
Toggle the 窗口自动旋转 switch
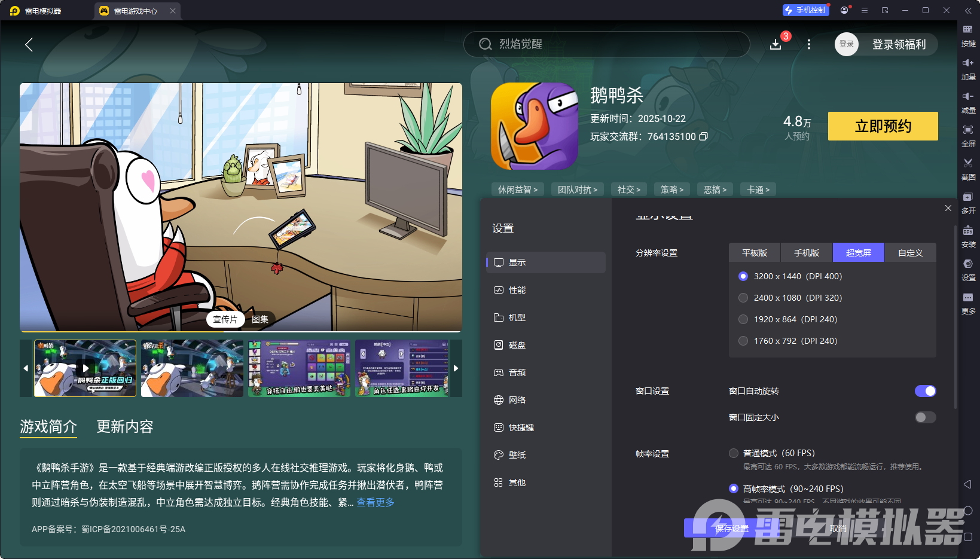coord(926,391)
